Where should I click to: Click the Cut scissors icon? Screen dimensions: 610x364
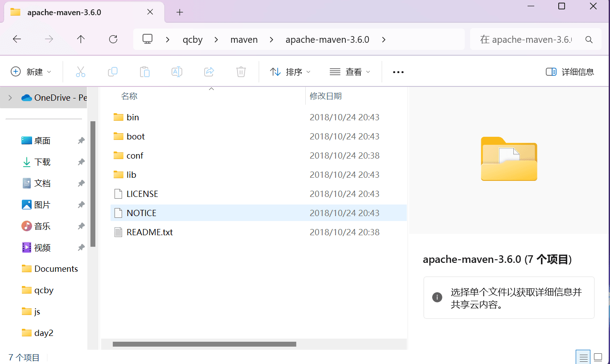[81, 72]
